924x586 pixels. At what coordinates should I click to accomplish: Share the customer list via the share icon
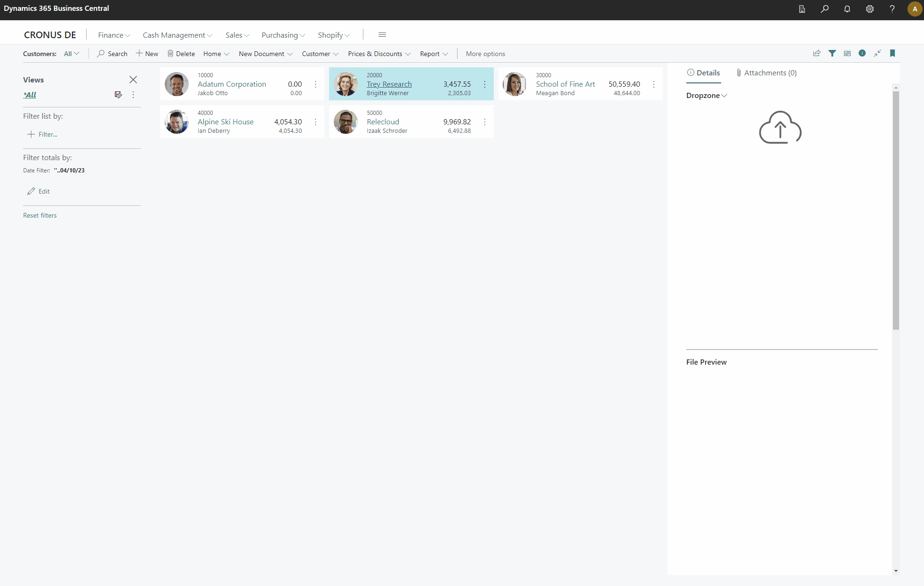817,53
